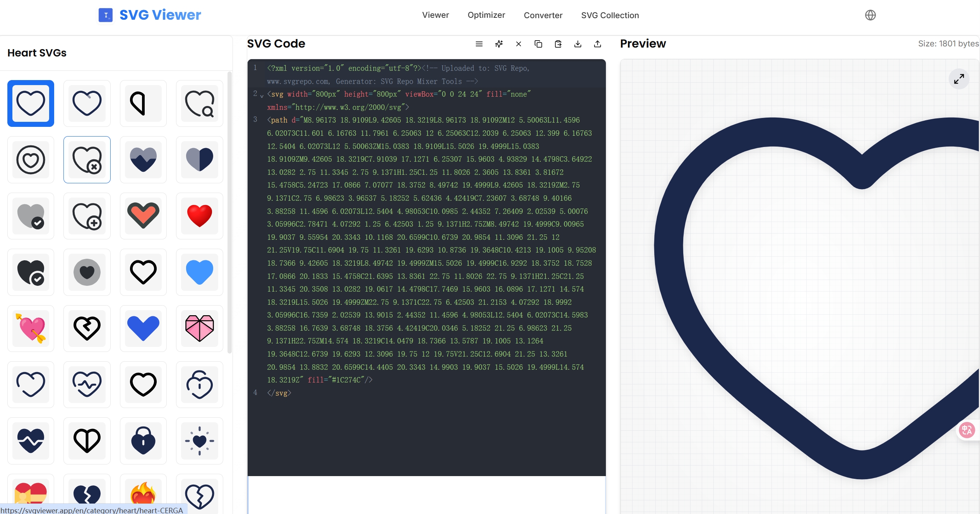This screenshot has height=514, width=980.
Task: Open the Viewer menu item
Action: pos(435,15)
